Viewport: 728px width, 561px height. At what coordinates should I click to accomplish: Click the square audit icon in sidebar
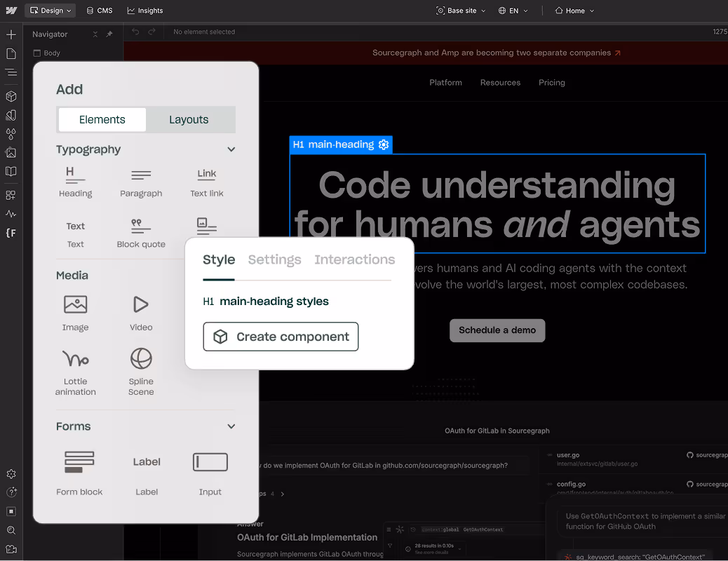coord(11,511)
